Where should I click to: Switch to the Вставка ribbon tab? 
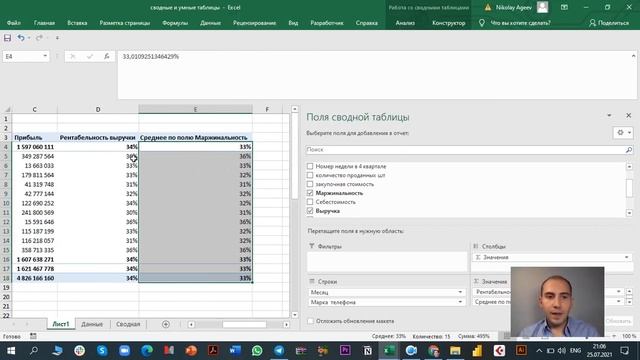click(77, 23)
